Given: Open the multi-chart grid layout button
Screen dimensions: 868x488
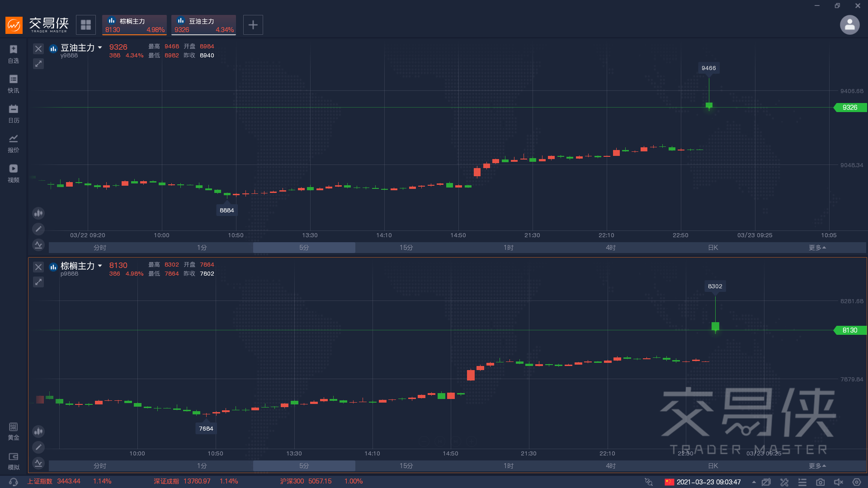Looking at the screenshot, I should pyautogui.click(x=86, y=25).
